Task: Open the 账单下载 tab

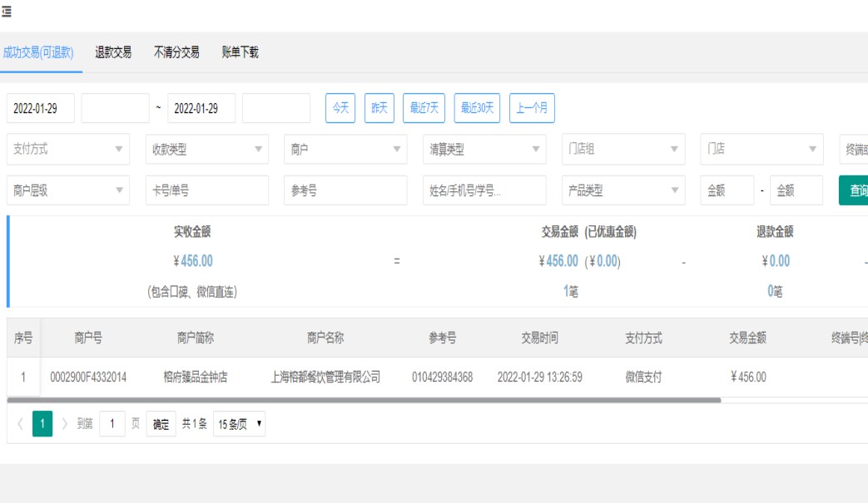Action: click(240, 52)
